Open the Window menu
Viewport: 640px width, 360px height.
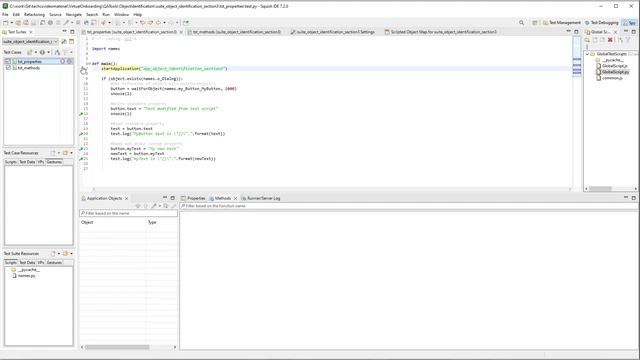pos(121,14)
